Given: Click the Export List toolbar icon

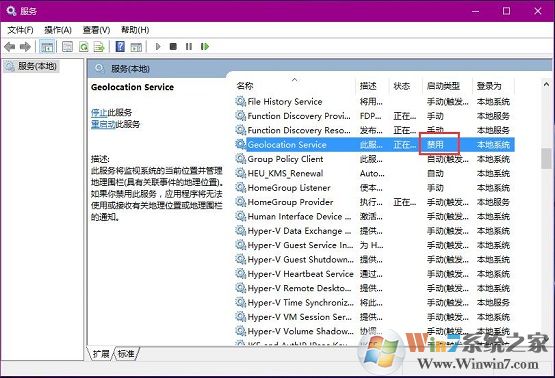Looking at the screenshot, I should [x=99, y=47].
